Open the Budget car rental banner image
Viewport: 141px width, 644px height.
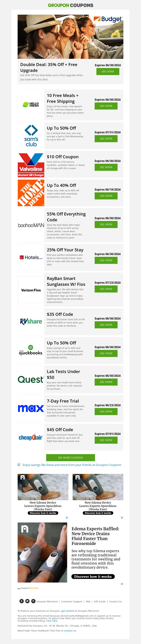(70, 37)
